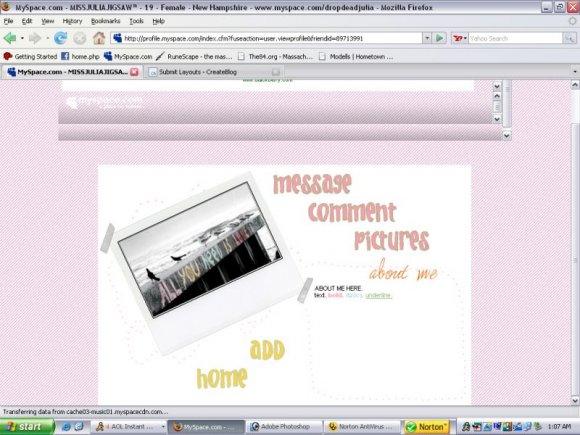Click the green Go arrow beside the address bar
The image size is (580, 435).
point(439,38)
